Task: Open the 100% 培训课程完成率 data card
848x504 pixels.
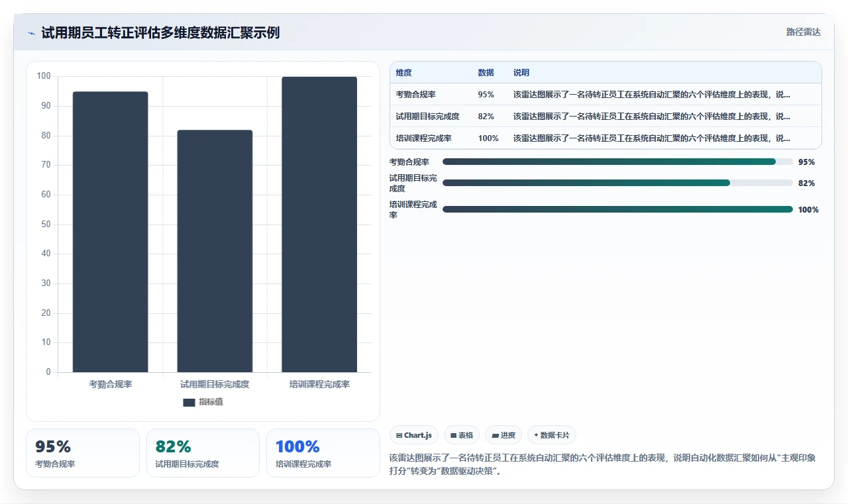Action: pyautogui.click(x=323, y=453)
